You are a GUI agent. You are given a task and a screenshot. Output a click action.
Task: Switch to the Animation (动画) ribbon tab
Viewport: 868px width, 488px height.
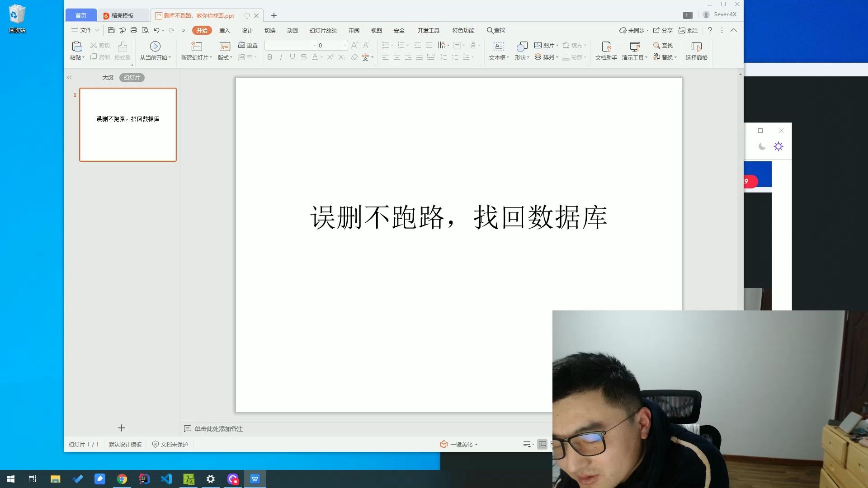point(292,30)
